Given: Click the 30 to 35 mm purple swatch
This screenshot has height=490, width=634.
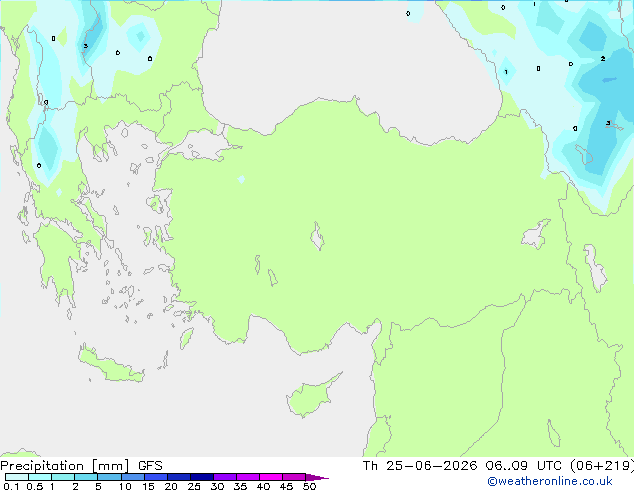Looking at the screenshot, I should [225, 477].
